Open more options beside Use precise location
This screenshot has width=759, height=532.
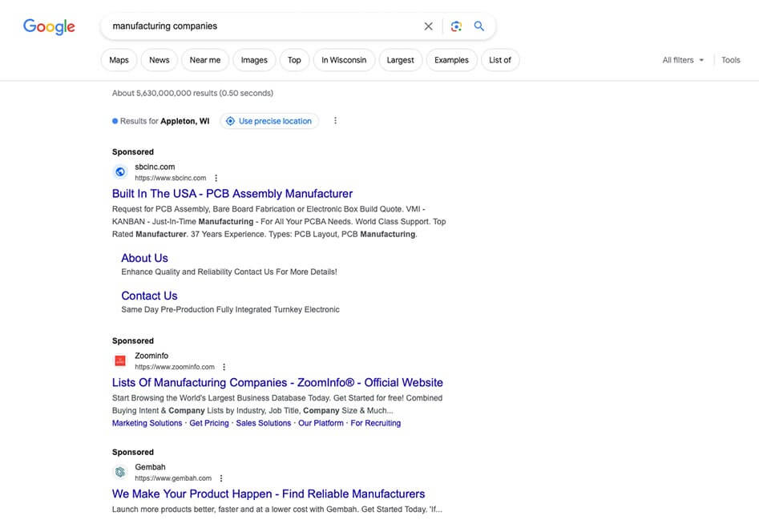[x=335, y=121]
